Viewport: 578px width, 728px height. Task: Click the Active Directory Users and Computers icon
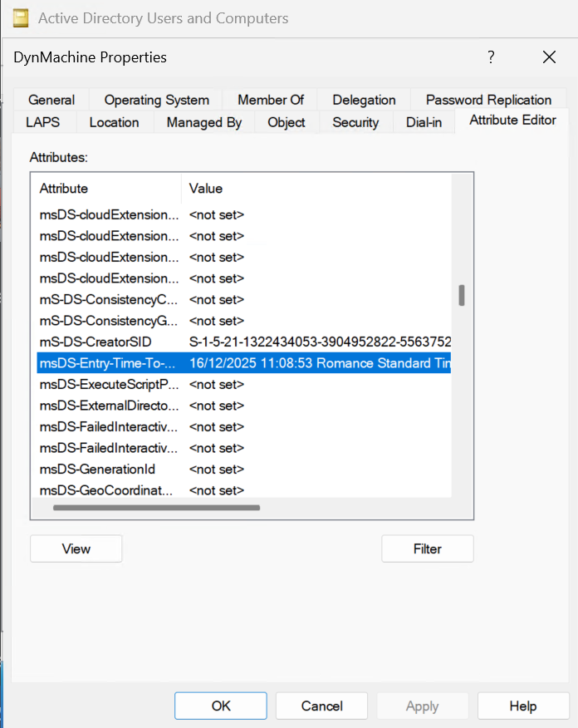point(20,17)
